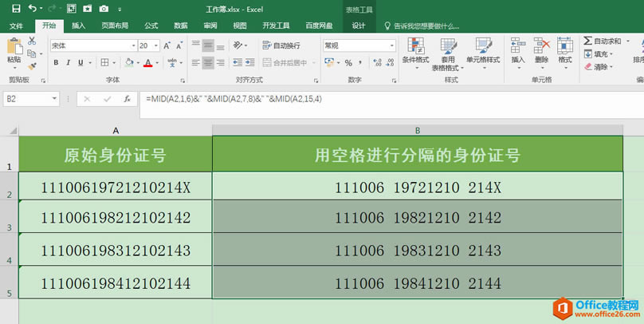
Task: Toggle 自动换行 wrap text
Action: coord(281,45)
